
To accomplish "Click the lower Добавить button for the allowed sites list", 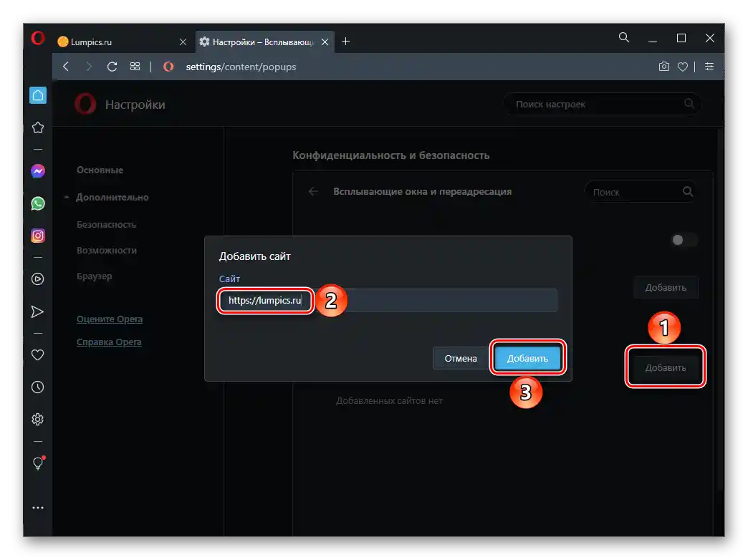I will 666,368.
